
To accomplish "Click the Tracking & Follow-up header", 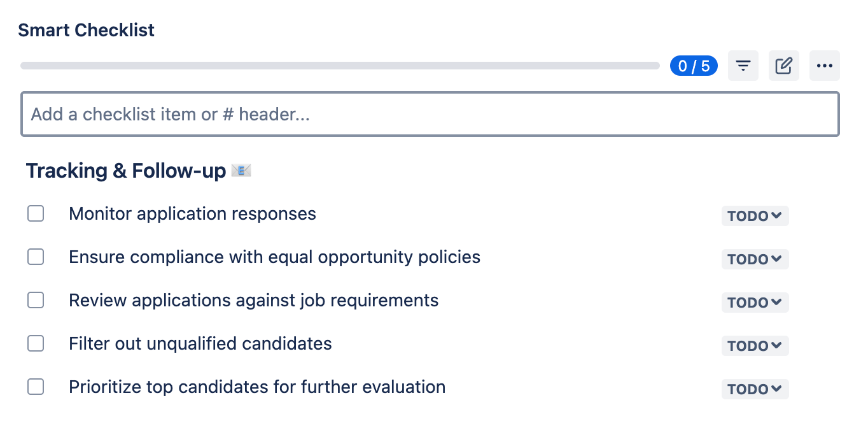I will [x=126, y=171].
